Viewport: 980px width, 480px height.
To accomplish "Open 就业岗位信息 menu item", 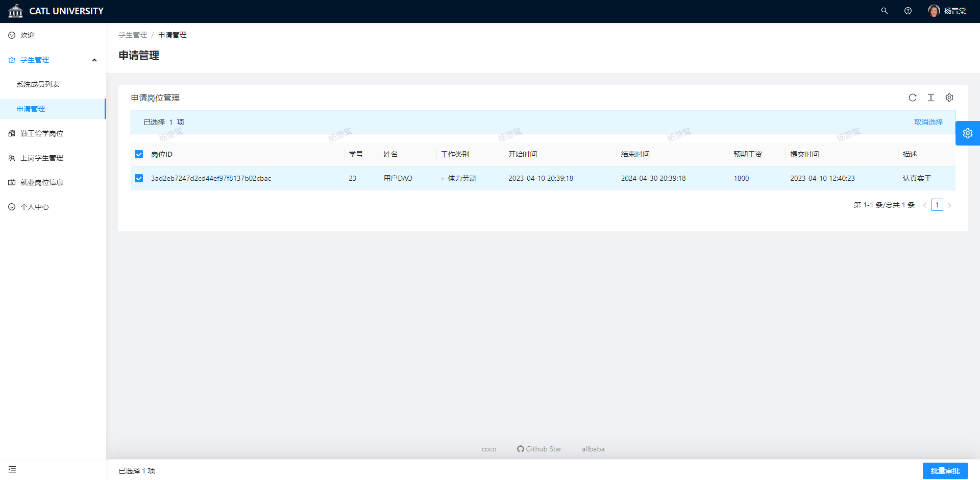I will [53, 182].
